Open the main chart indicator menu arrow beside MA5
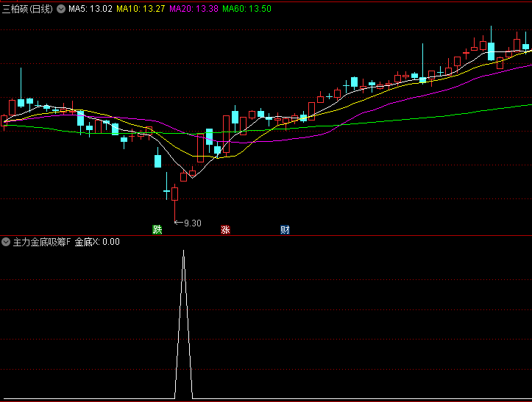The image size is (532, 402). 62,9
